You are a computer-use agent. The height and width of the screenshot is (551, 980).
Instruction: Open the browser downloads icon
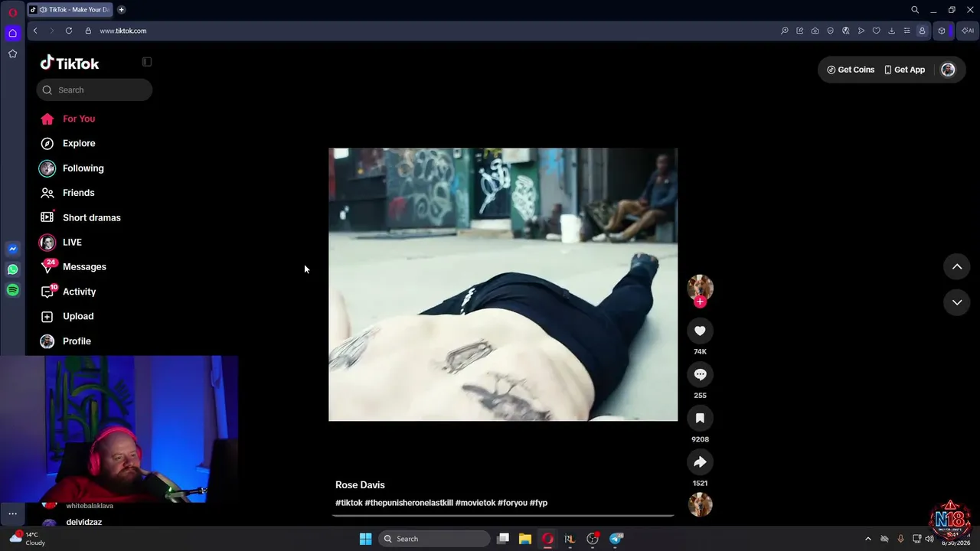tap(891, 31)
